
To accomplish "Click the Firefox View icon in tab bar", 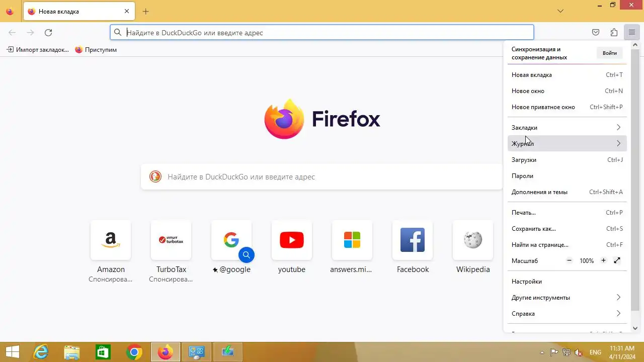I will [x=10, y=11].
